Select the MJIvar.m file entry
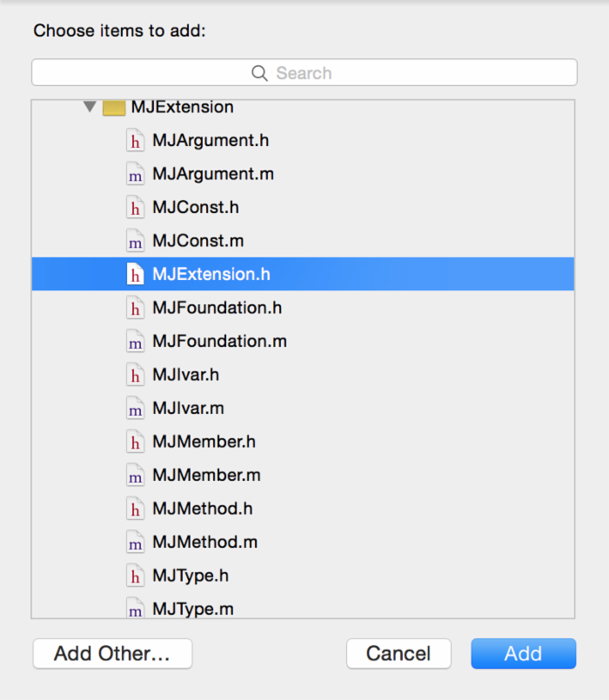The height and width of the screenshot is (700, 609). point(188,409)
